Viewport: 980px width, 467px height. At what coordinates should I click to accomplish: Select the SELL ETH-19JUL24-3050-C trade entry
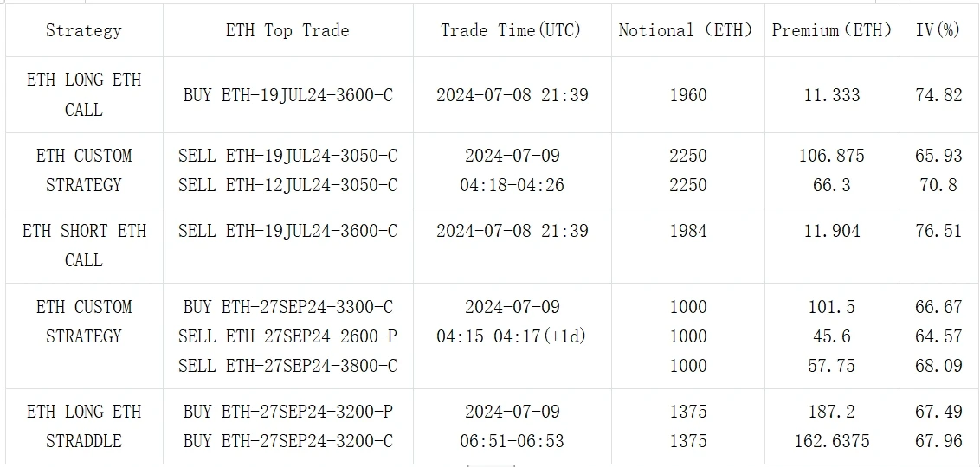287,156
